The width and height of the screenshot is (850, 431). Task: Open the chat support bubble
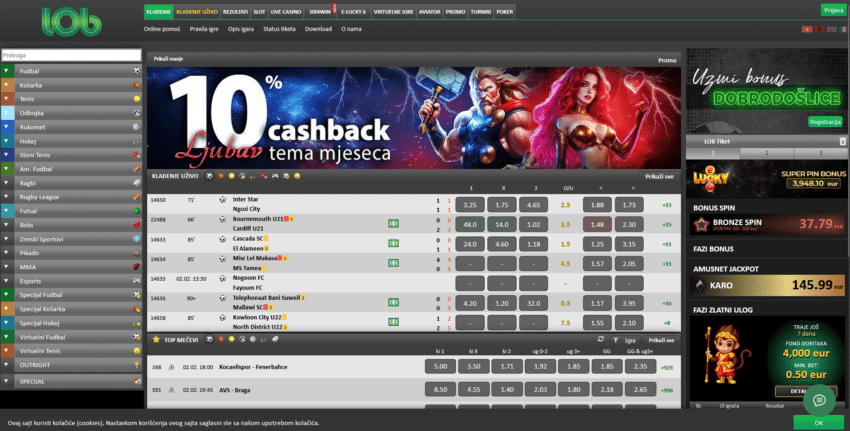[819, 400]
